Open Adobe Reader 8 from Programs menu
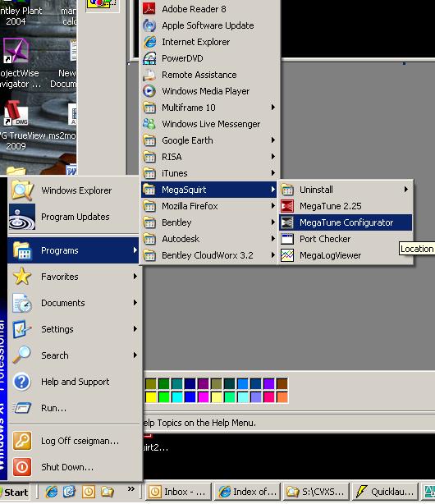Screen dimensions: 435x504 click(x=210, y=9)
